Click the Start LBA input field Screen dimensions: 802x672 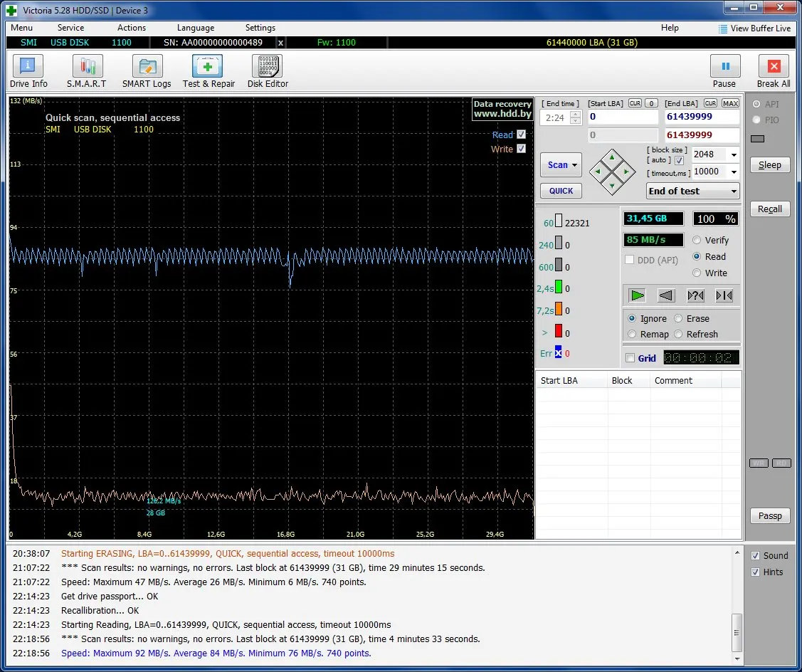(623, 117)
